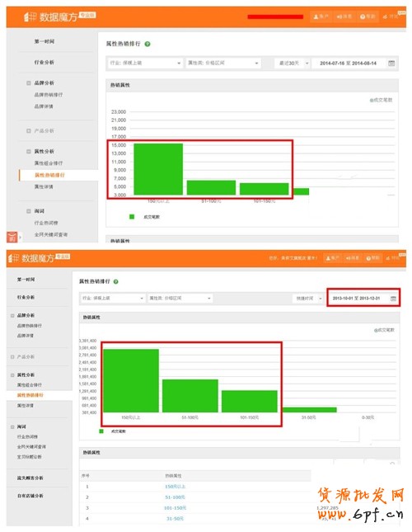The height and width of the screenshot is (532, 412).
Task: Click the 2013-10-01 至 2013-12-31 date field
Action: click(356, 299)
